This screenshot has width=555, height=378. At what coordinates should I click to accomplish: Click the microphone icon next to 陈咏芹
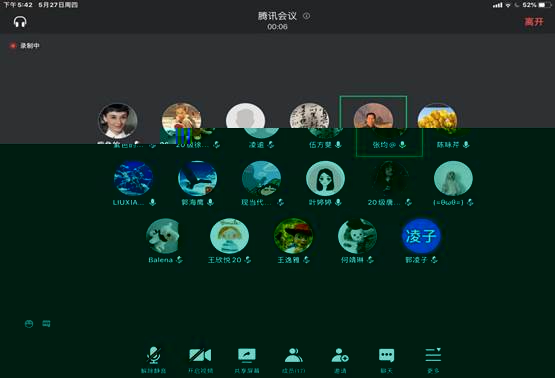(x=466, y=144)
